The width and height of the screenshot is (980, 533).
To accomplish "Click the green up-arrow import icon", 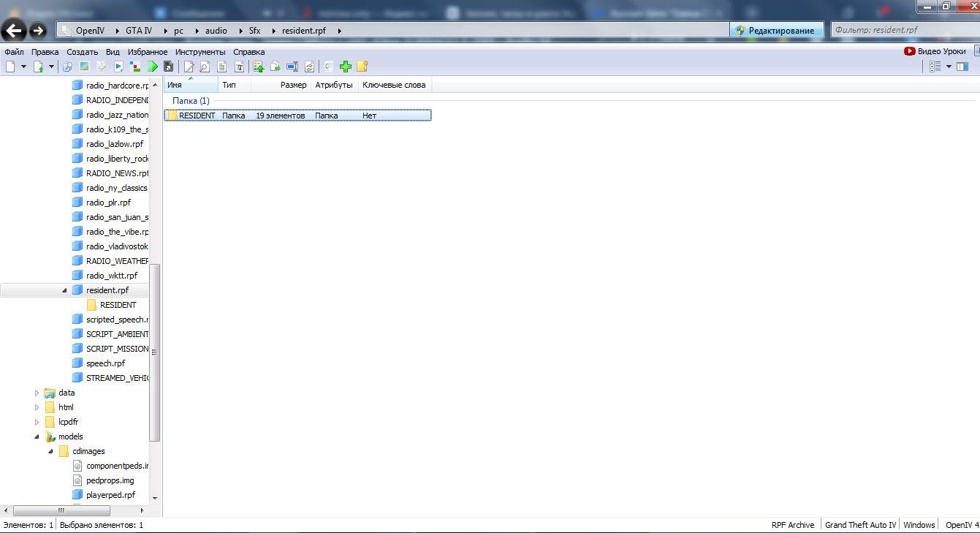I will [259, 67].
